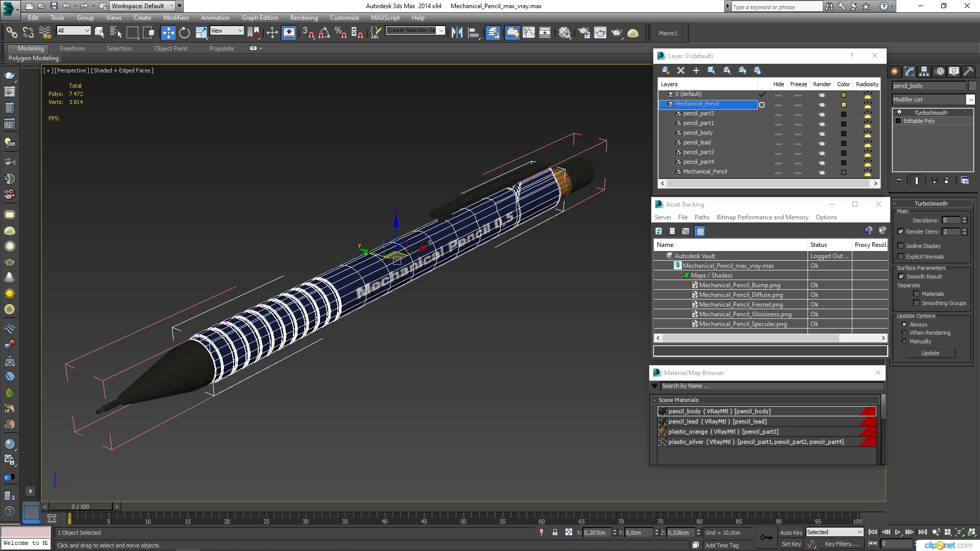Image resolution: width=980 pixels, height=551 pixels.
Task: Create new layer in Layer dialog
Action: (x=665, y=70)
